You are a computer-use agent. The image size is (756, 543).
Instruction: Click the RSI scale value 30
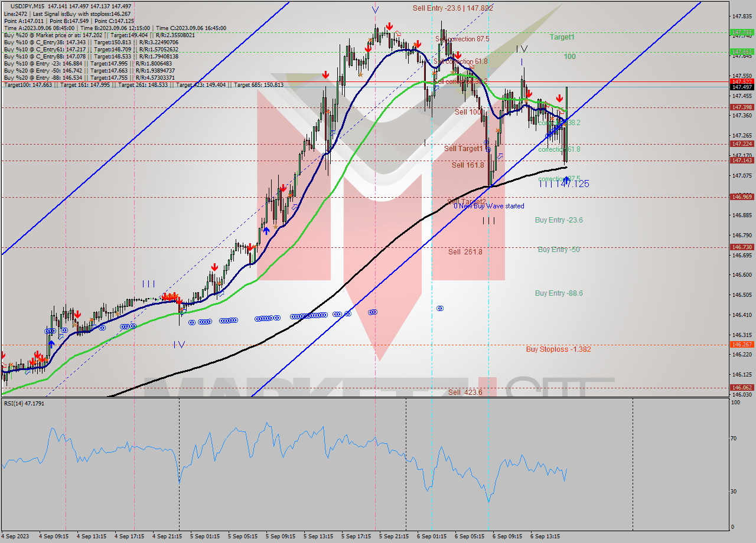coord(734,491)
